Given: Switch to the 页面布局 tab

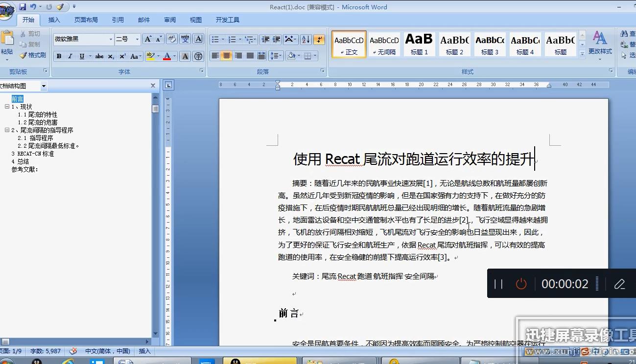Looking at the screenshot, I should point(86,20).
